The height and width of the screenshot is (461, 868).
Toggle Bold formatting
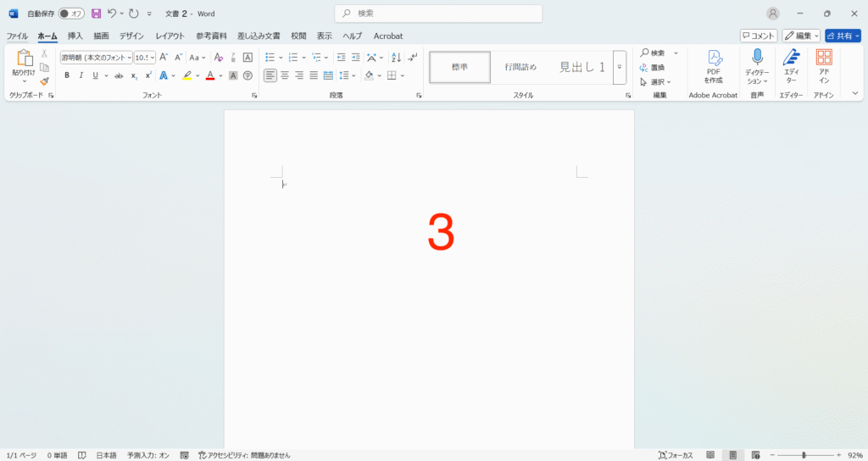67,75
